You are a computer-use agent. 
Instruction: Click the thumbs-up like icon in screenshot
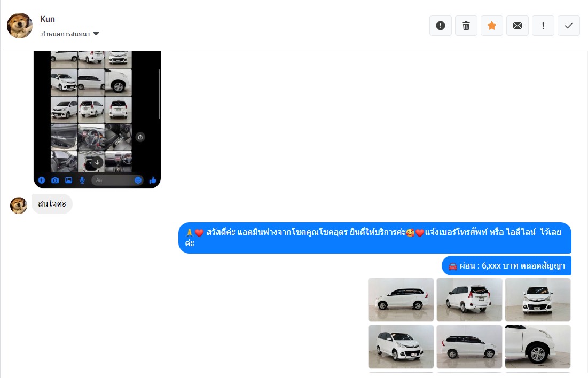(153, 180)
